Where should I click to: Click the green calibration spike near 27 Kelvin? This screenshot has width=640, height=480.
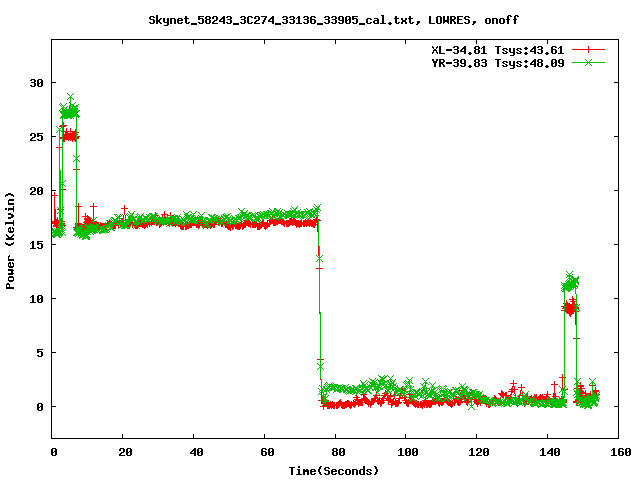[x=69, y=111]
